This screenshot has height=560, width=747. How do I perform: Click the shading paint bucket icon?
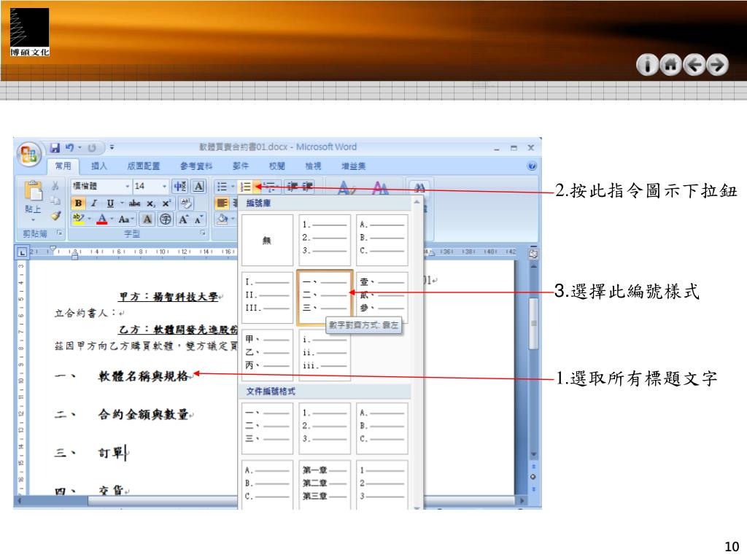point(222,219)
